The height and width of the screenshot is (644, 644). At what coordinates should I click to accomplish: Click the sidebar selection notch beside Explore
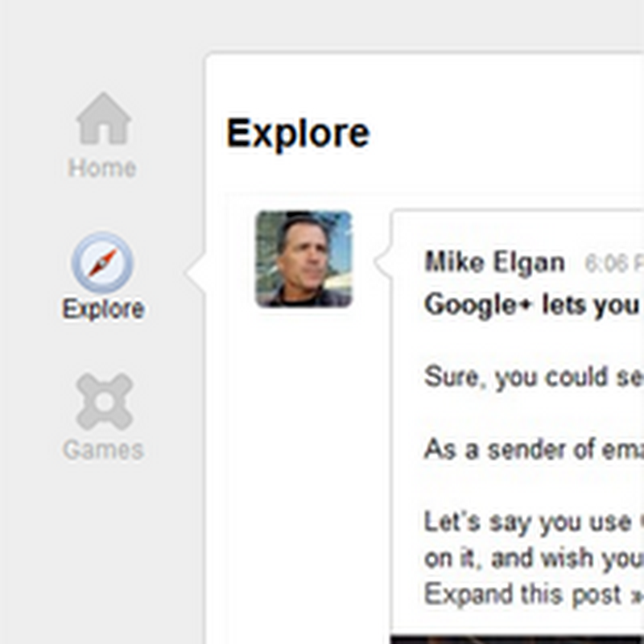pyautogui.click(x=196, y=273)
